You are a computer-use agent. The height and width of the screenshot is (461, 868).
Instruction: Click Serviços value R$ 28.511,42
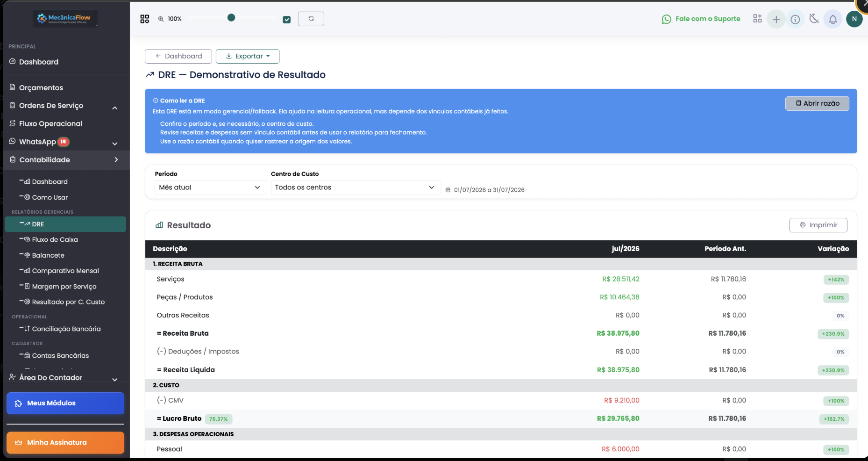tap(621, 279)
